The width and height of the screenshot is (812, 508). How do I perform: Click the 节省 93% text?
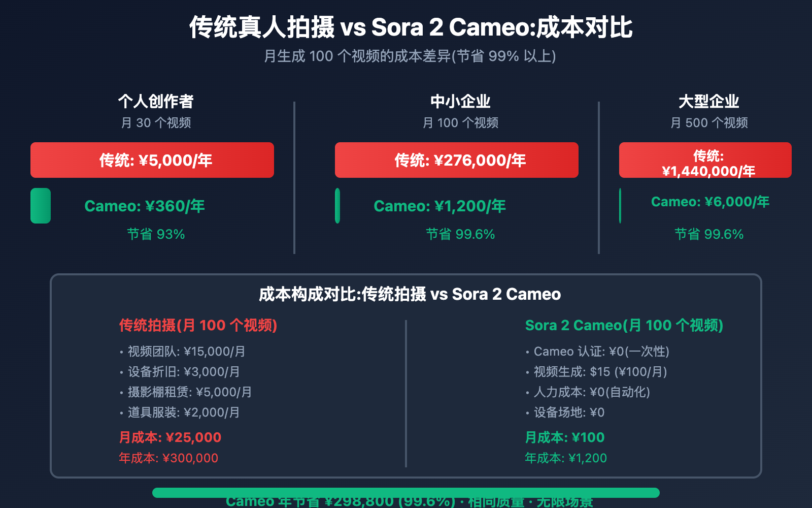pyautogui.click(x=156, y=234)
